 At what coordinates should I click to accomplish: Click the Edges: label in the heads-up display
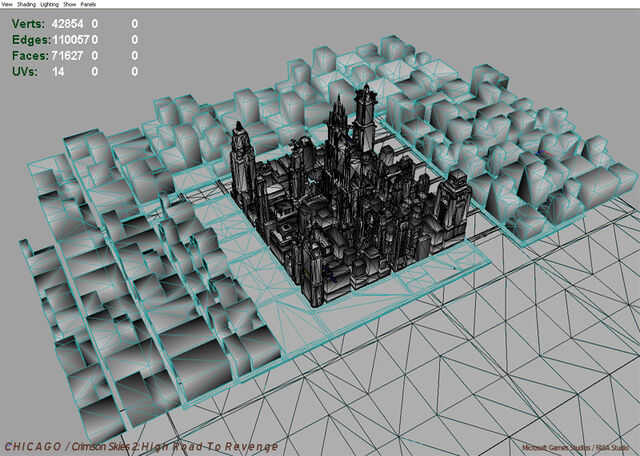pyautogui.click(x=31, y=40)
